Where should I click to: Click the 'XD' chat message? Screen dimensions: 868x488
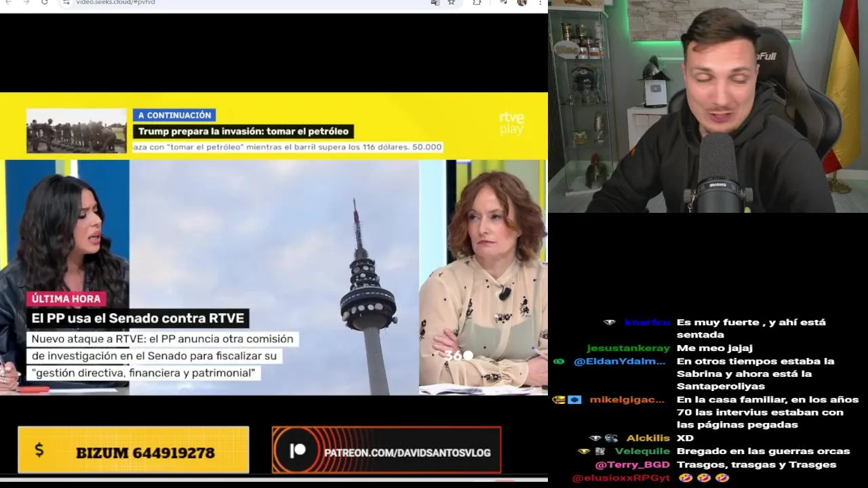pyautogui.click(x=685, y=439)
